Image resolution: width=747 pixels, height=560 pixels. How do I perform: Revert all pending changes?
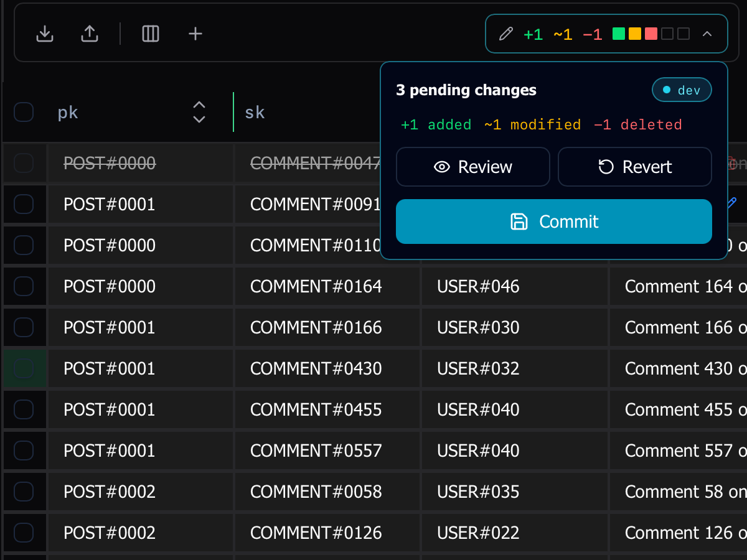635,167
